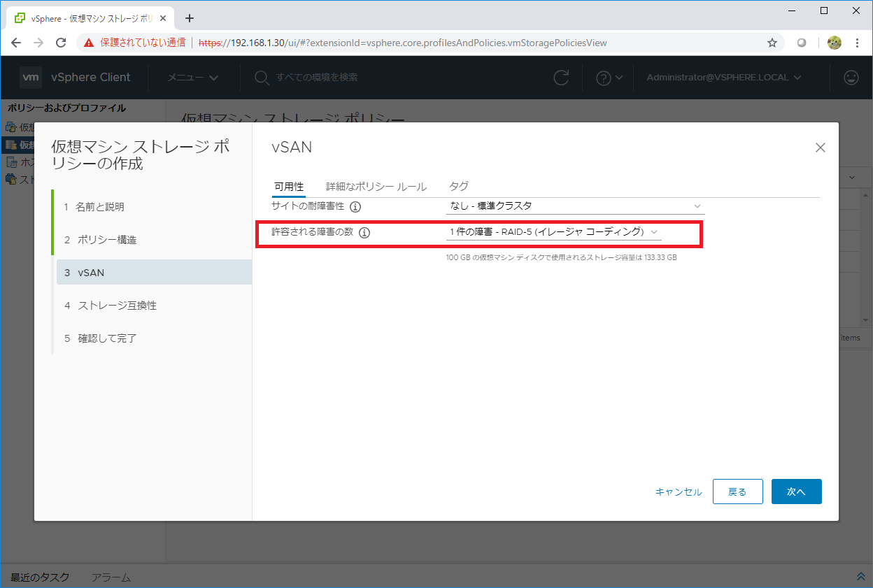Open Chrome's three-dot menu
This screenshot has height=588, width=873.
coord(858,43)
